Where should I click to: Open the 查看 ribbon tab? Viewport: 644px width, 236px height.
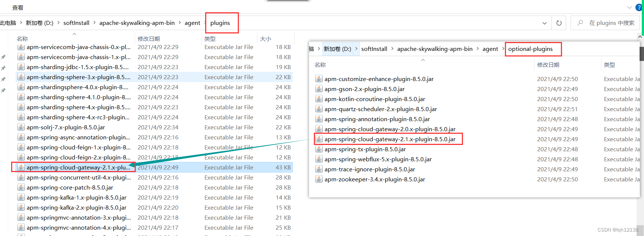point(18,7)
